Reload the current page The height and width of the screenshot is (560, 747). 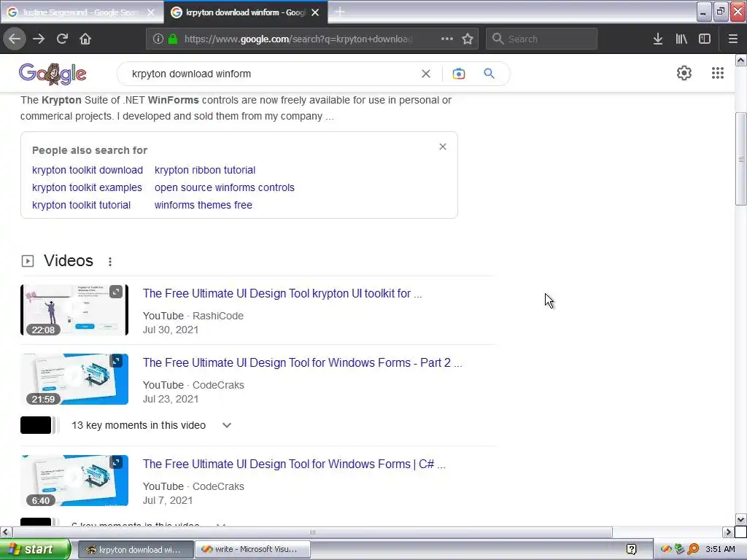tap(62, 39)
